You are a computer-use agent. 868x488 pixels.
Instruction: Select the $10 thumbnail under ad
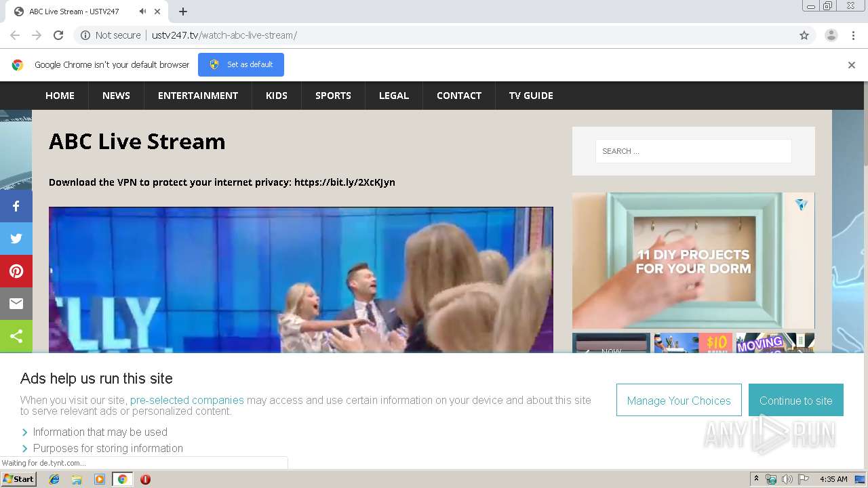pos(693,343)
